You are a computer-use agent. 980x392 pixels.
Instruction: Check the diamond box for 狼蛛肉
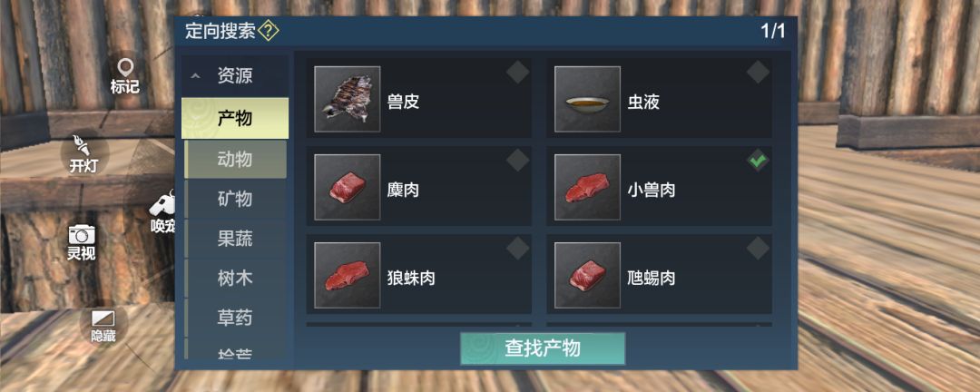(517, 249)
